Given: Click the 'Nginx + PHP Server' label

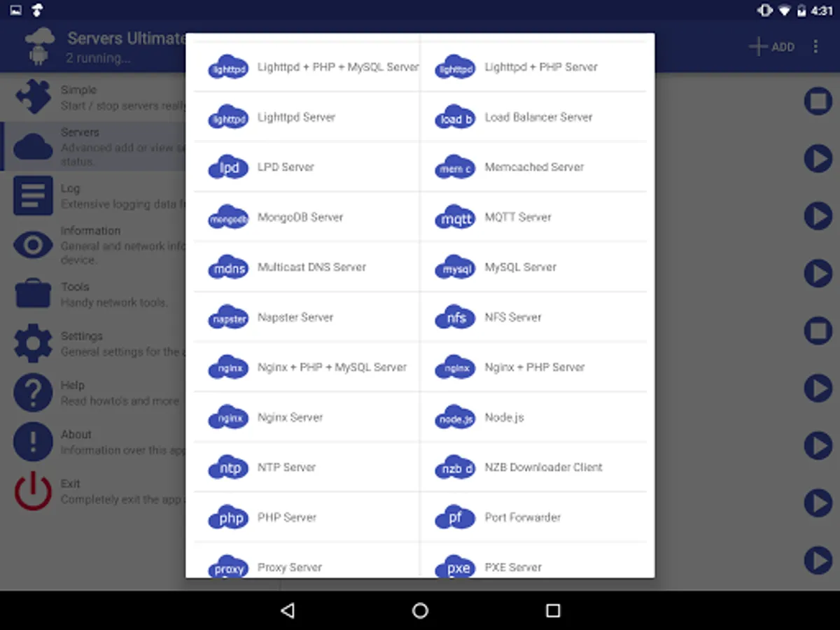Looking at the screenshot, I should pyautogui.click(x=535, y=367).
